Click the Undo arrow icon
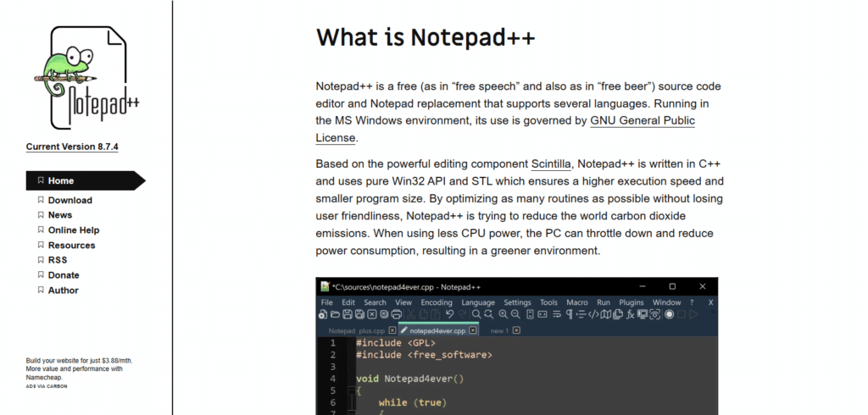 (x=449, y=314)
